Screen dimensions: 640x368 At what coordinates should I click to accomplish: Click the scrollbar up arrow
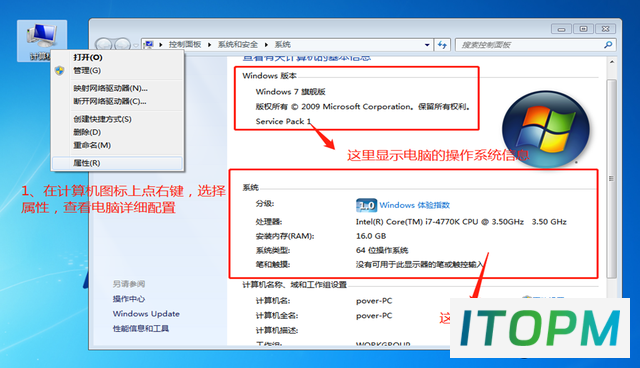(611, 62)
